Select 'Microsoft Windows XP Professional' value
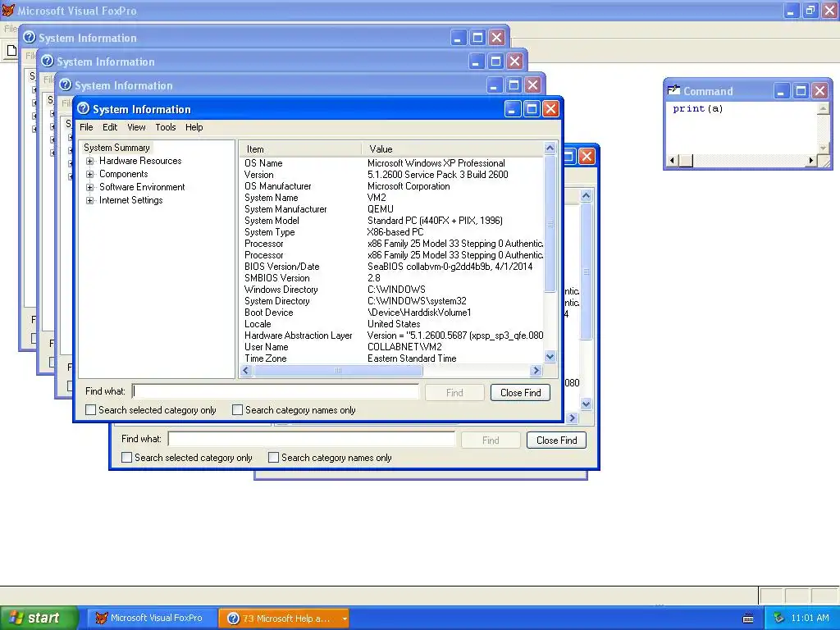The height and width of the screenshot is (630, 840). 436,163
